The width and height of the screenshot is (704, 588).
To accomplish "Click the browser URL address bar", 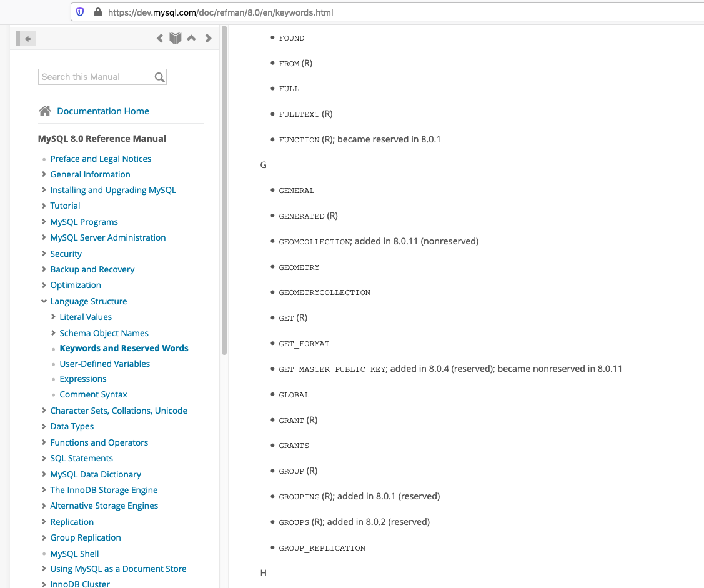I will [386, 12].
